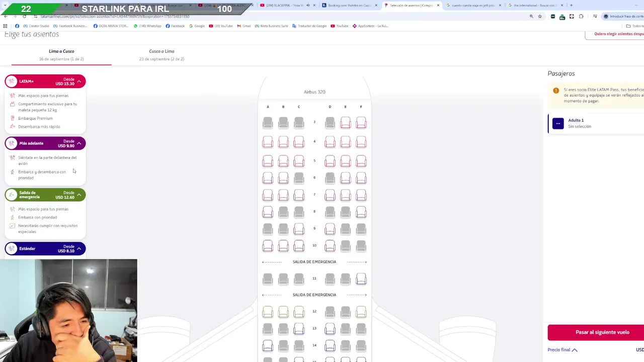Open the browser extensions puzzle icon
The height and width of the screenshot is (362, 644).
[x=581, y=16]
